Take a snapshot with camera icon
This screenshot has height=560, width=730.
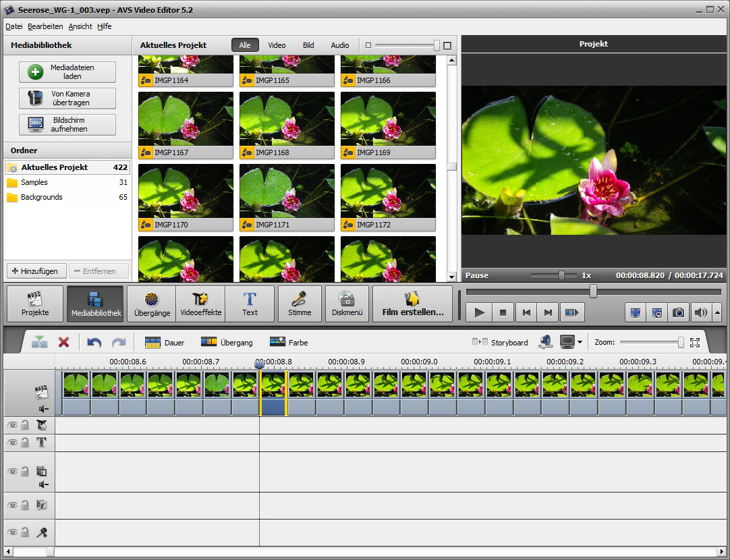tap(678, 312)
